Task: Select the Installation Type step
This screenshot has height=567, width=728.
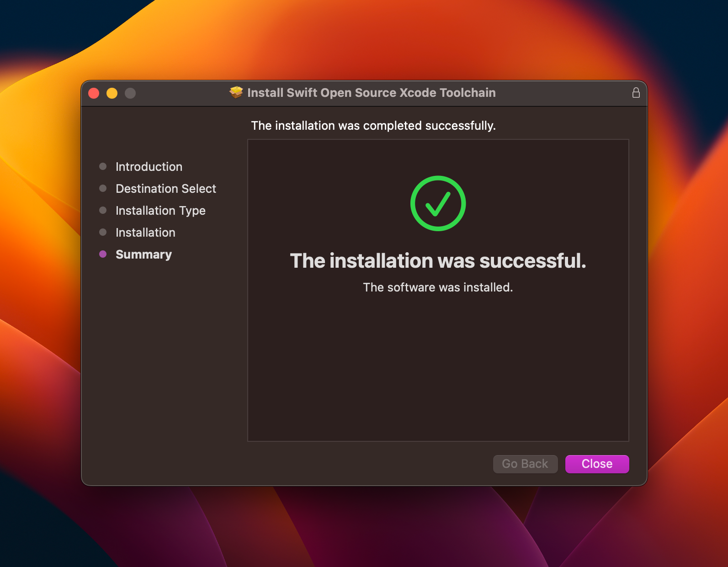Action: [x=160, y=211]
